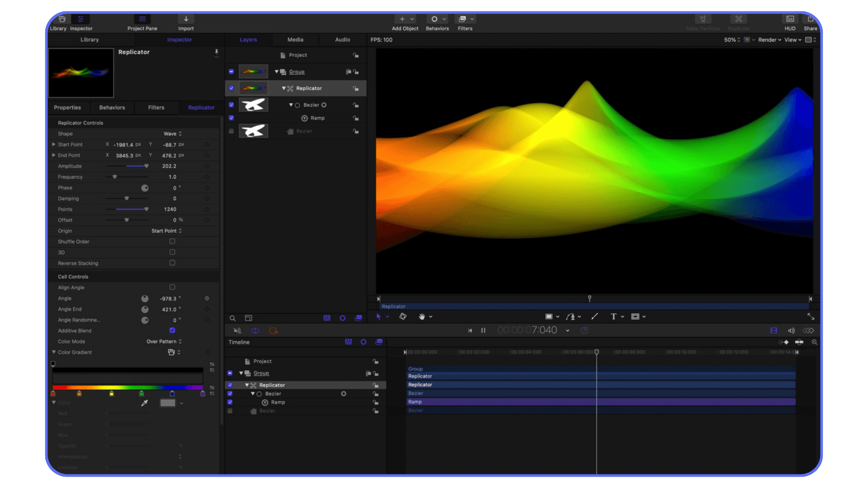Show the hidden Bezier layer via its checkbox
This screenshot has height=488, width=868.
click(x=231, y=131)
